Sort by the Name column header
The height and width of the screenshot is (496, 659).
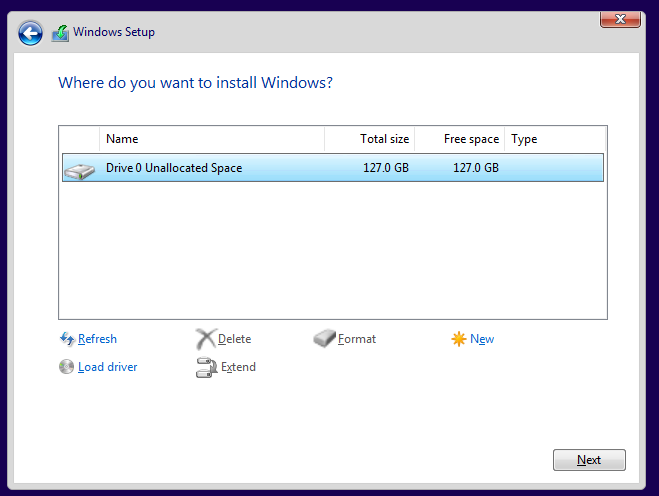tap(211, 139)
